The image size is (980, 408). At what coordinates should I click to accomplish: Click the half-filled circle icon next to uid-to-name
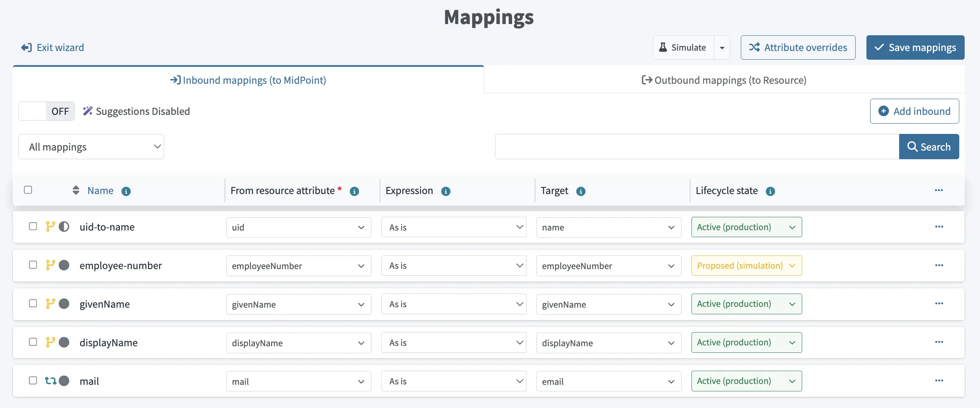[65, 227]
